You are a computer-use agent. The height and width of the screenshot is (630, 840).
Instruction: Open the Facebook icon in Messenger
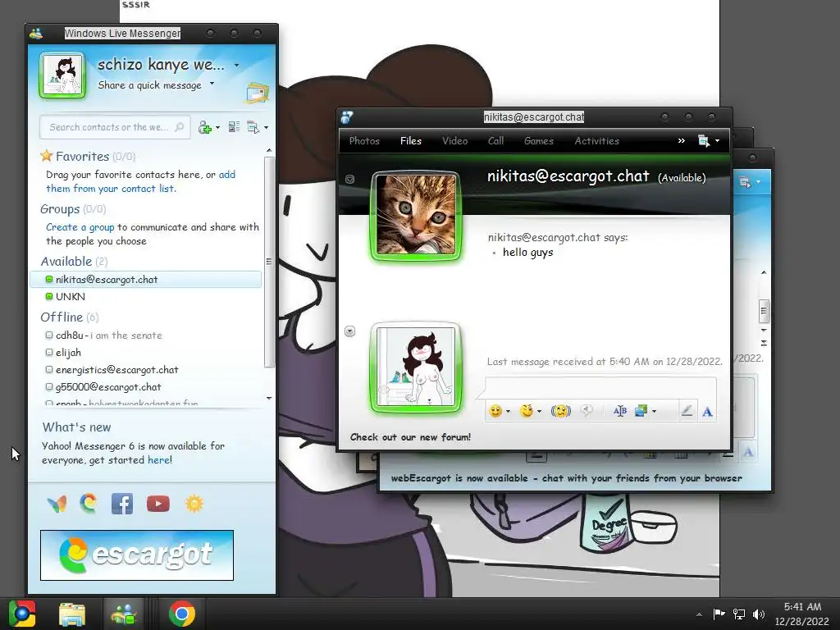point(122,504)
